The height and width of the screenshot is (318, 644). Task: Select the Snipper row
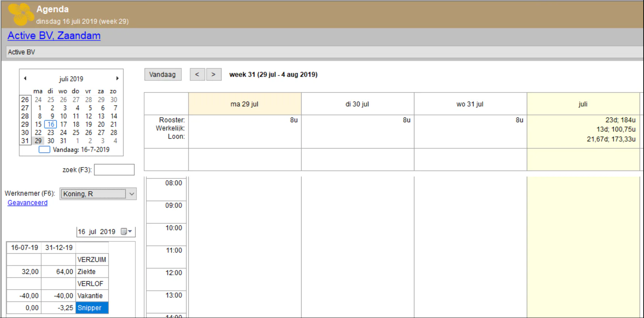coord(57,308)
